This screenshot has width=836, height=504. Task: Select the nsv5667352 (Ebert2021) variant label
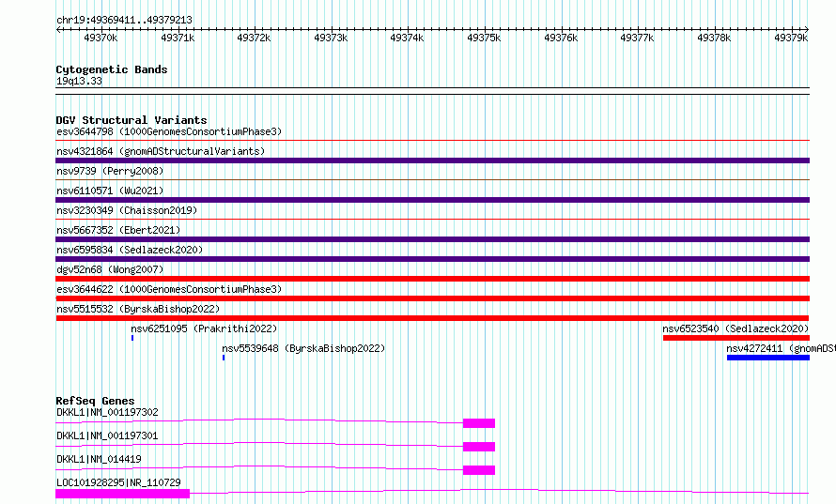pos(118,230)
